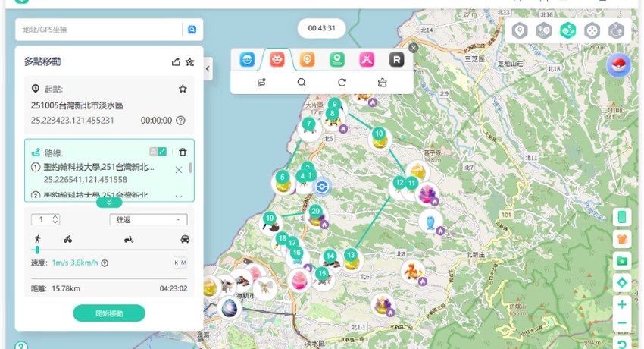
Task: Click the blue Poké Ball current-location marker
Action: [321, 187]
